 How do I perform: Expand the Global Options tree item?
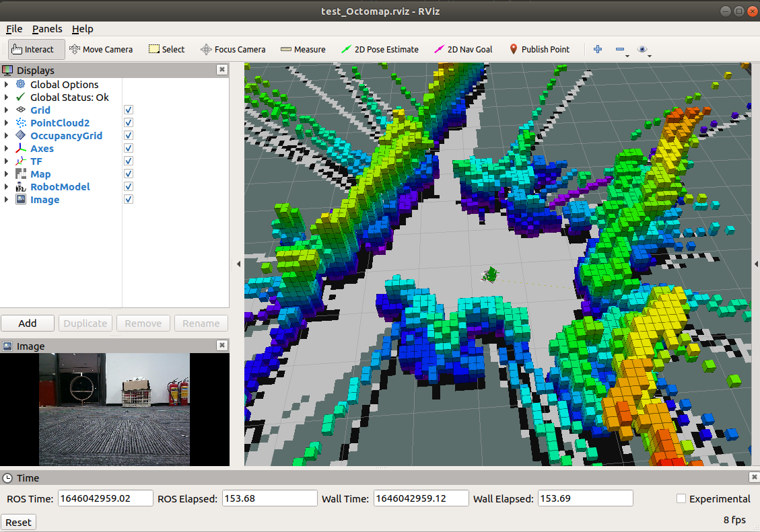(x=7, y=85)
